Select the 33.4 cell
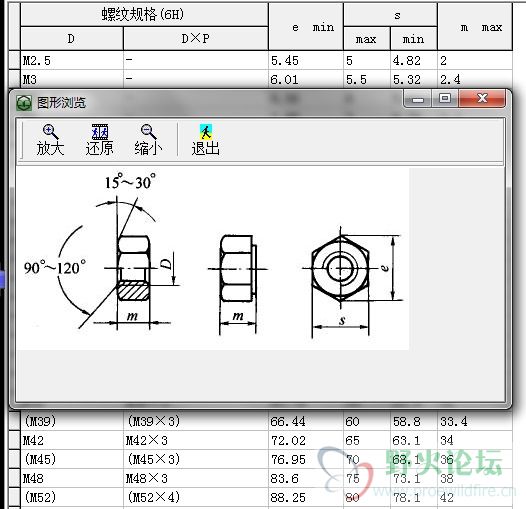The width and height of the screenshot is (526, 509). [475, 421]
